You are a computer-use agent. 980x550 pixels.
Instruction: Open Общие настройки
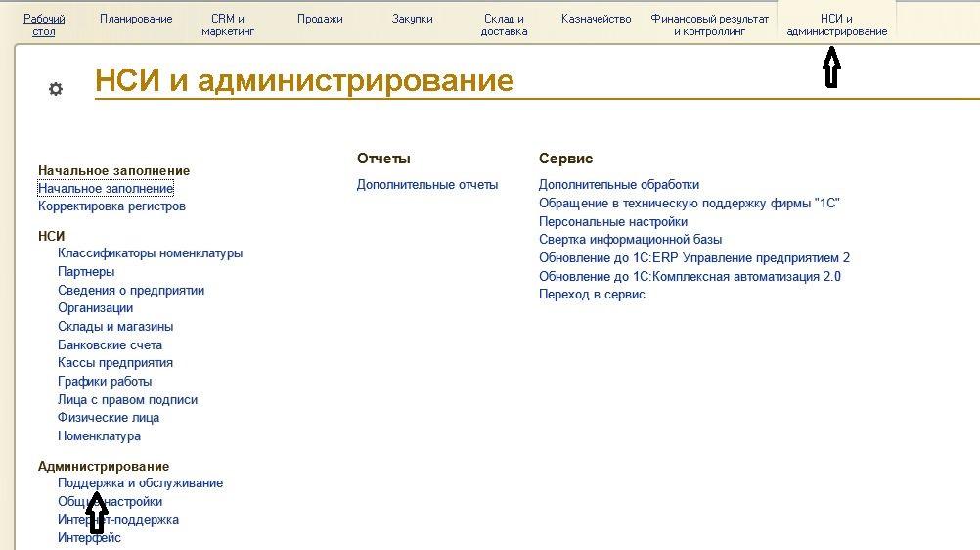tap(110, 502)
